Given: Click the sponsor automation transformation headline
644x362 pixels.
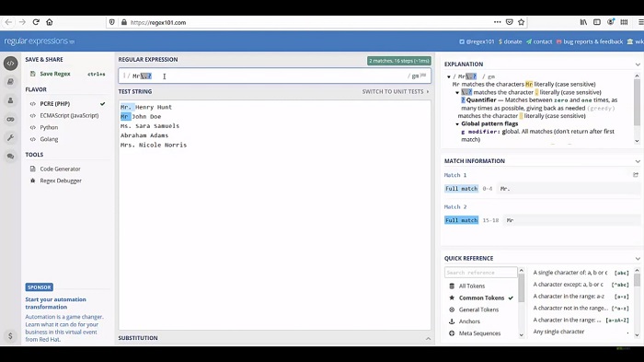Looking at the screenshot, I should 55,303.
